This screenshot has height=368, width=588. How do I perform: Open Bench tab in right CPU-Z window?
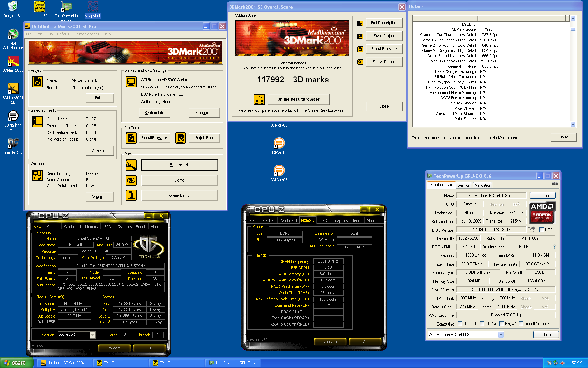point(357,220)
